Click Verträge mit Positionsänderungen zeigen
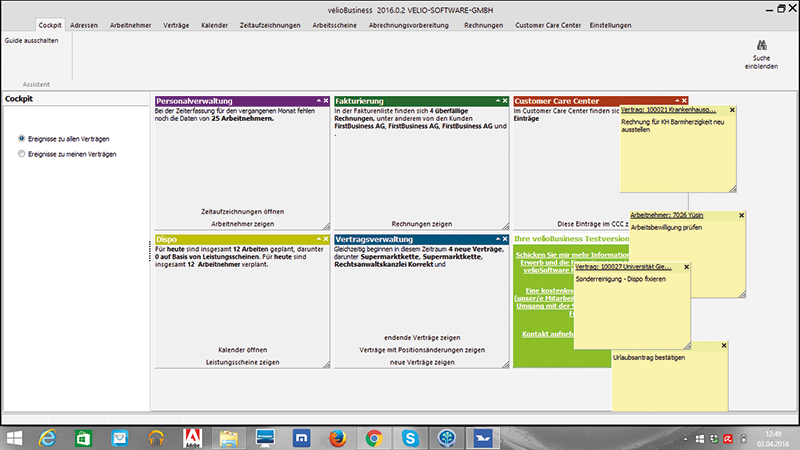 (422, 349)
